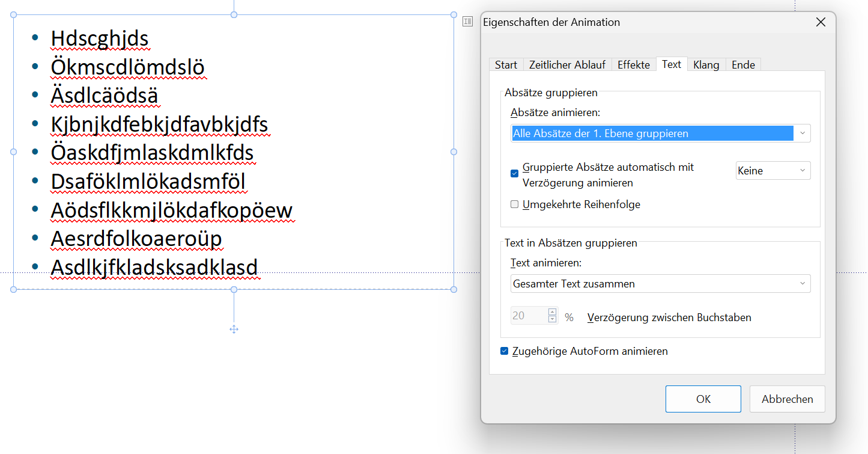868x454 pixels.
Task: Increase the letter delay percentage with up arrow
Action: [x=552, y=312]
